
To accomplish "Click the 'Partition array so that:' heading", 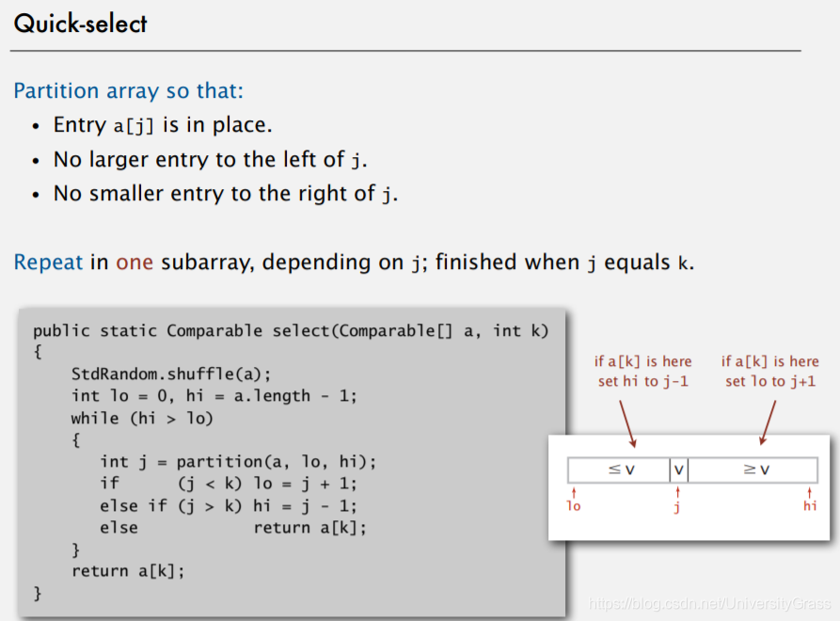I will pyautogui.click(x=129, y=90).
